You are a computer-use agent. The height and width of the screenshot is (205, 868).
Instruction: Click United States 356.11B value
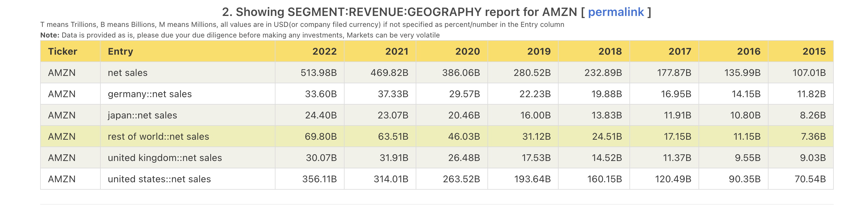[319, 179]
